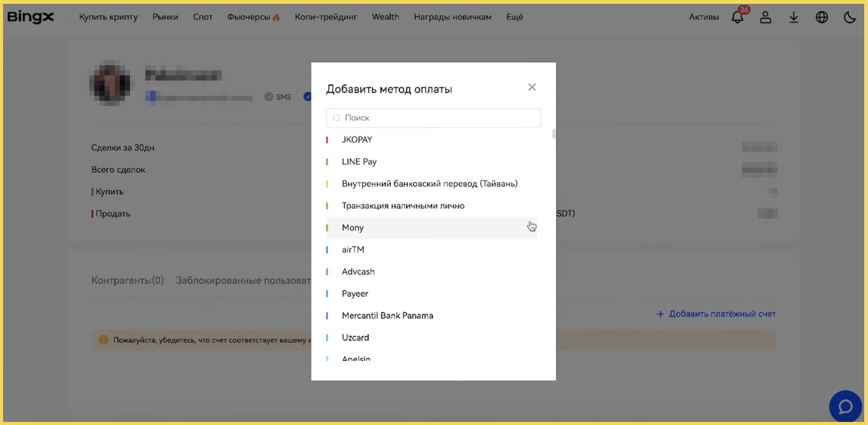Screen dimensions: 868x425
Task: Click the orange warning notice icon
Action: click(x=104, y=340)
